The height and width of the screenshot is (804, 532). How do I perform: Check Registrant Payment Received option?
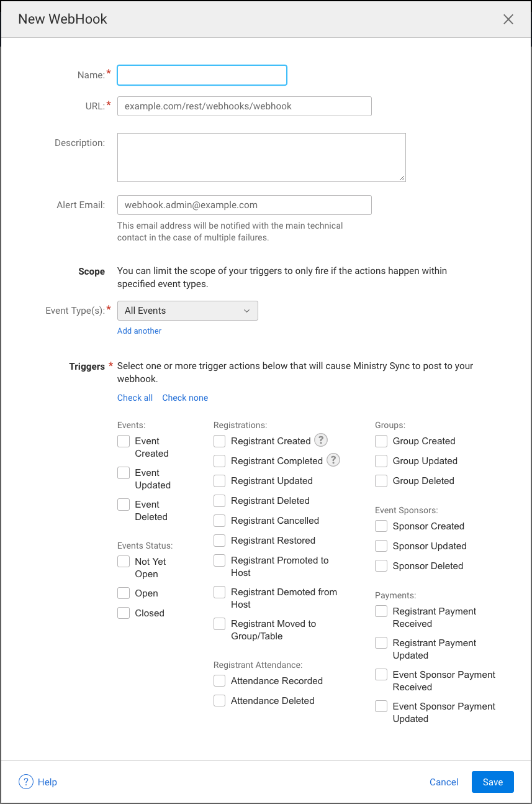click(381, 611)
